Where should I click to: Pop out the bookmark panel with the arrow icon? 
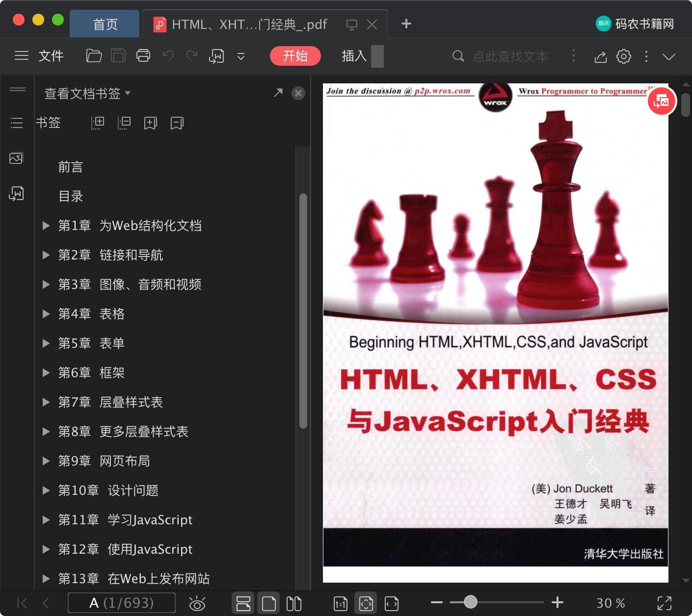click(x=278, y=93)
